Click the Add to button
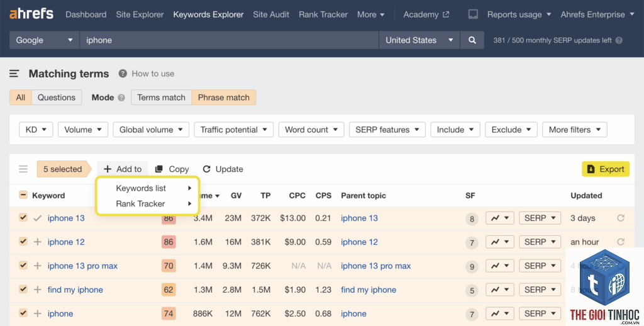The image size is (644, 326). 123,169
